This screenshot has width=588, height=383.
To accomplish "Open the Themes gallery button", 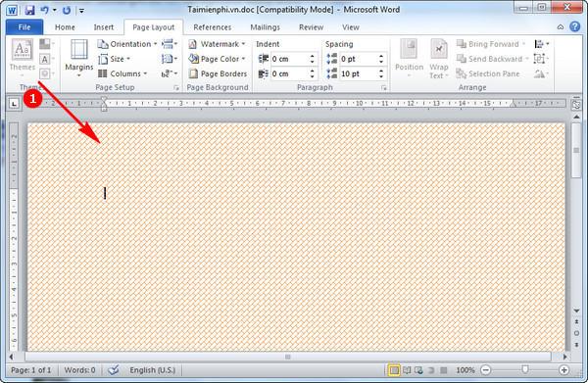I will pos(23,58).
